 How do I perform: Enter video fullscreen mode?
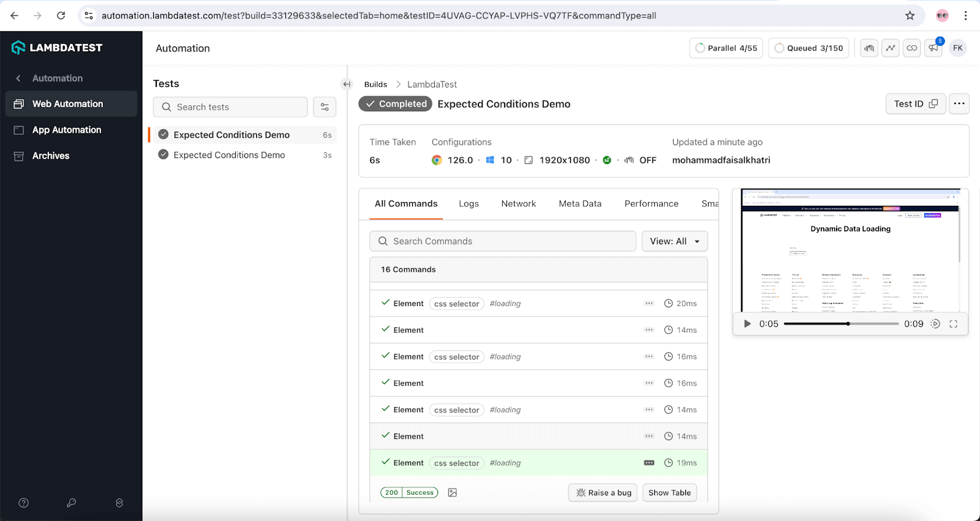point(954,324)
